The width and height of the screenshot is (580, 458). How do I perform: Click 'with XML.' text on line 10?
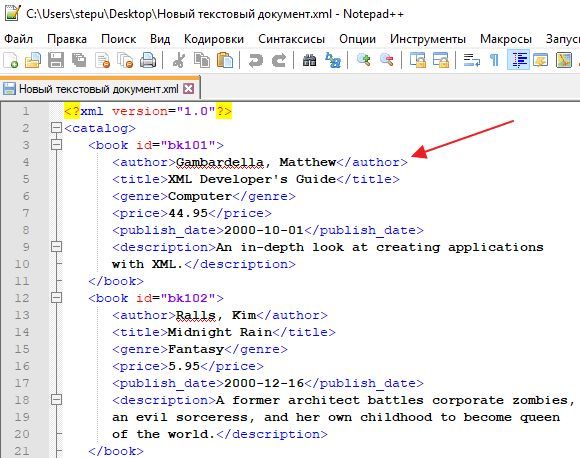tap(147, 264)
